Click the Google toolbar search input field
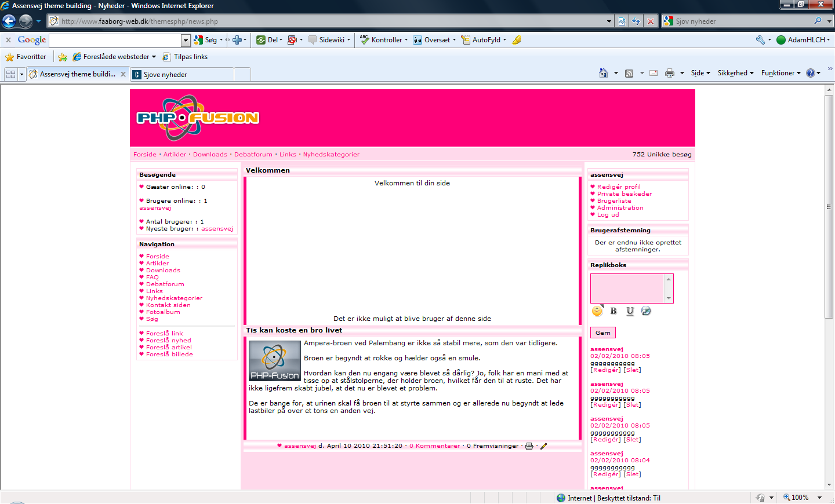This screenshot has width=835, height=504. coord(115,40)
